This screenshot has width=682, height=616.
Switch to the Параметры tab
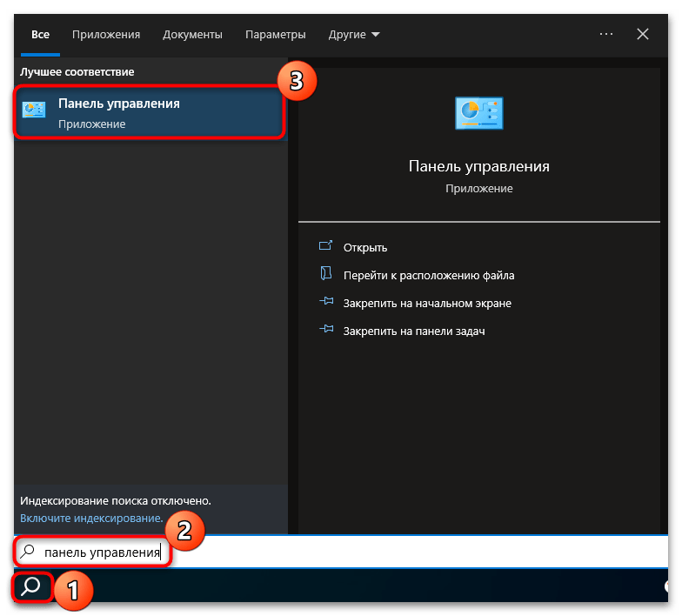[x=275, y=35]
